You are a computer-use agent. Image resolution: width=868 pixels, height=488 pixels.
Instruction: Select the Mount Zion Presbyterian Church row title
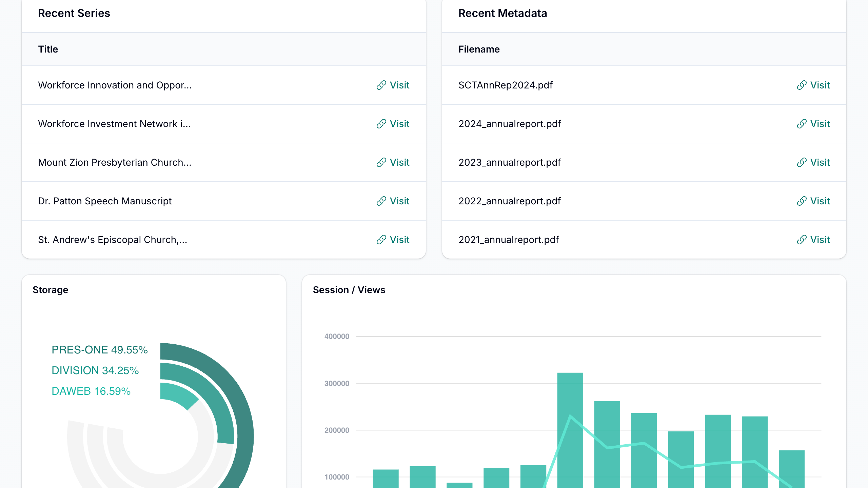click(115, 162)
